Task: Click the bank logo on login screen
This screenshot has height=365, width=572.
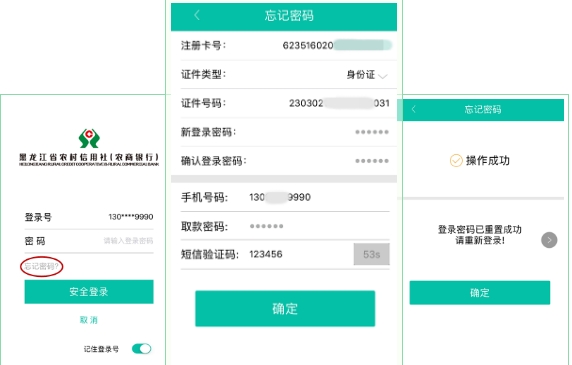Action: 89,138
